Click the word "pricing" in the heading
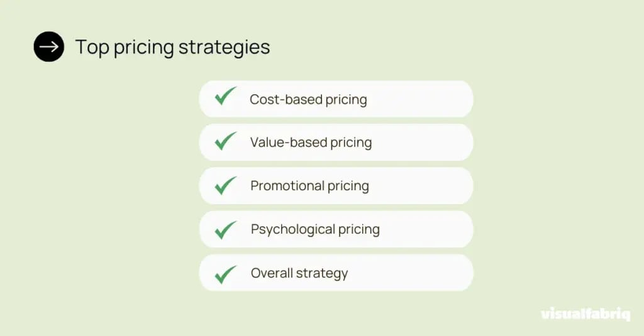The width and height of the screenshot is (644, 336). 144,48
